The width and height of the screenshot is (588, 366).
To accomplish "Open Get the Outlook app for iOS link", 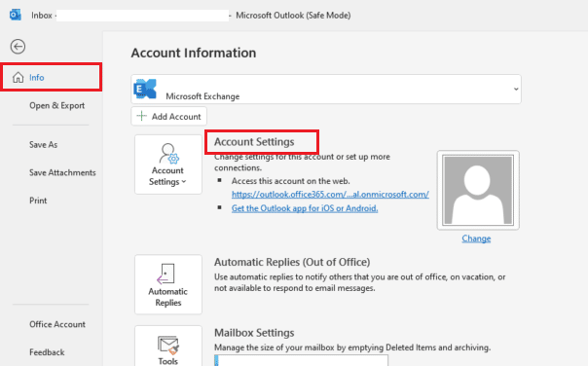I will (305, 208).
